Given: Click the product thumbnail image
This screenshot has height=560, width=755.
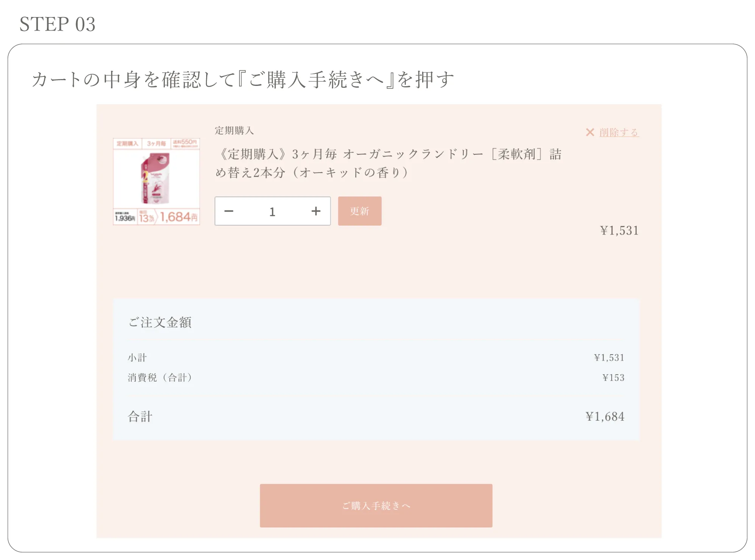Looking at the screenshot, I should pos(156,180).
